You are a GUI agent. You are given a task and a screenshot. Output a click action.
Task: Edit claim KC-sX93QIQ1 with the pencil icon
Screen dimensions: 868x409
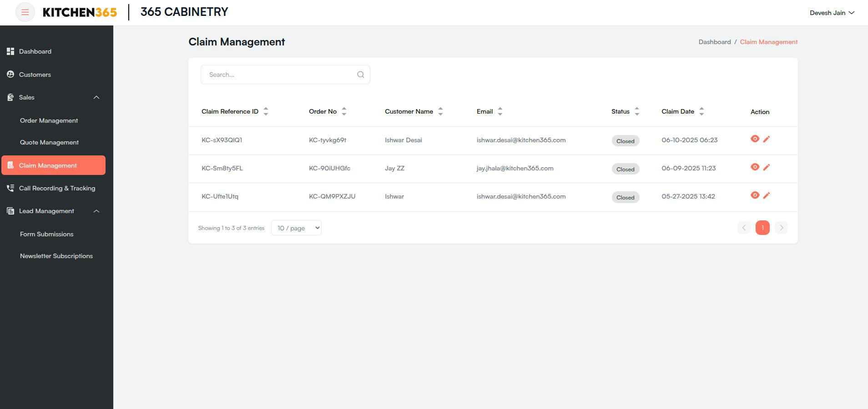point(767,139)
